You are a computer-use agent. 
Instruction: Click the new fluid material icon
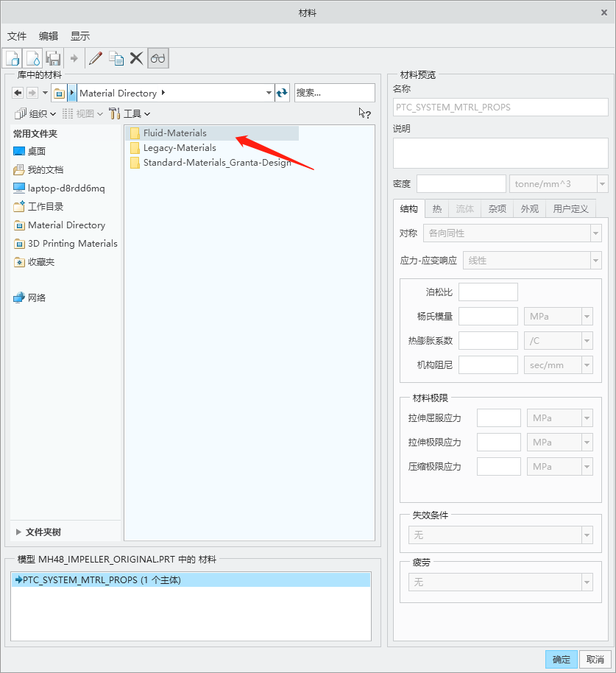(x=33, y=58)
